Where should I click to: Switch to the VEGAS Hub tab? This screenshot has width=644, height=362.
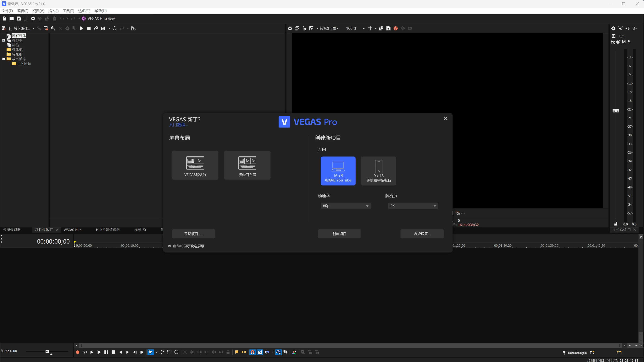pyautogui.click(x=73, y=230)
